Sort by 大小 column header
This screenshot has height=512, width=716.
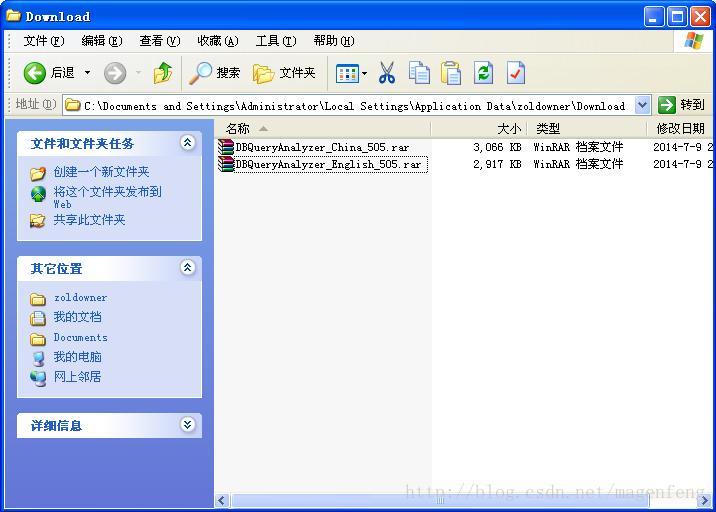click(x=478, y=129)
